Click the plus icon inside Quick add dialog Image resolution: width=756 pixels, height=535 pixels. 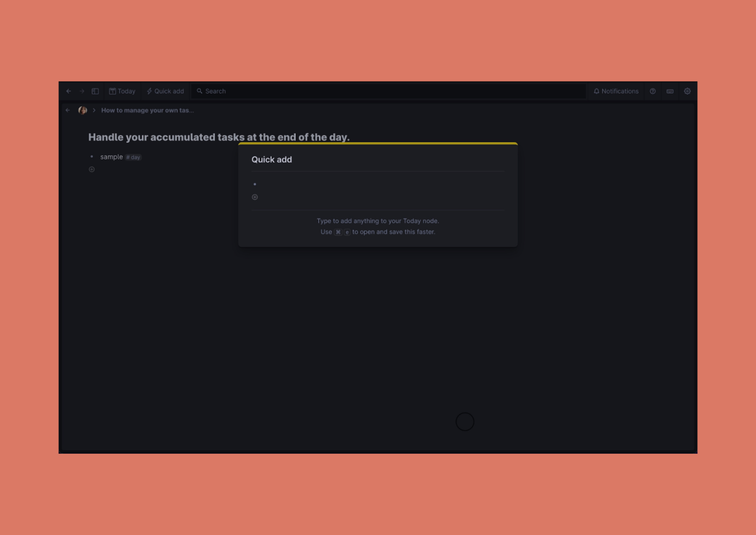(254, 197)
